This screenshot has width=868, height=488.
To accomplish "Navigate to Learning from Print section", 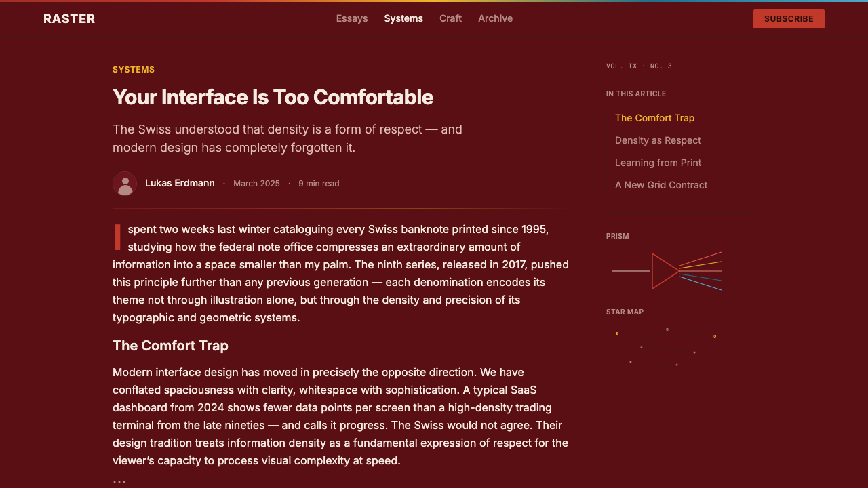I will pos(658,163).
